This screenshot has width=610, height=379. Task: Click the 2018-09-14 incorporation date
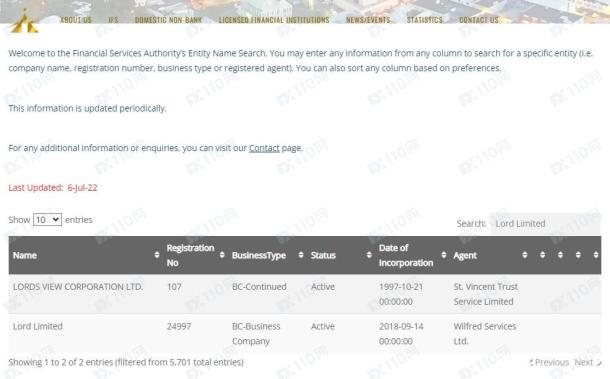point(401,334)
